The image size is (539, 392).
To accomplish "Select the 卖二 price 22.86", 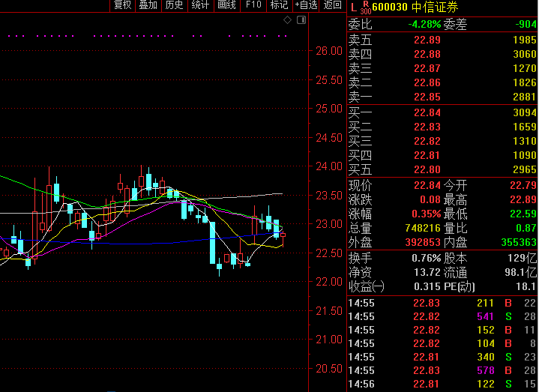I will click(427, 82).
